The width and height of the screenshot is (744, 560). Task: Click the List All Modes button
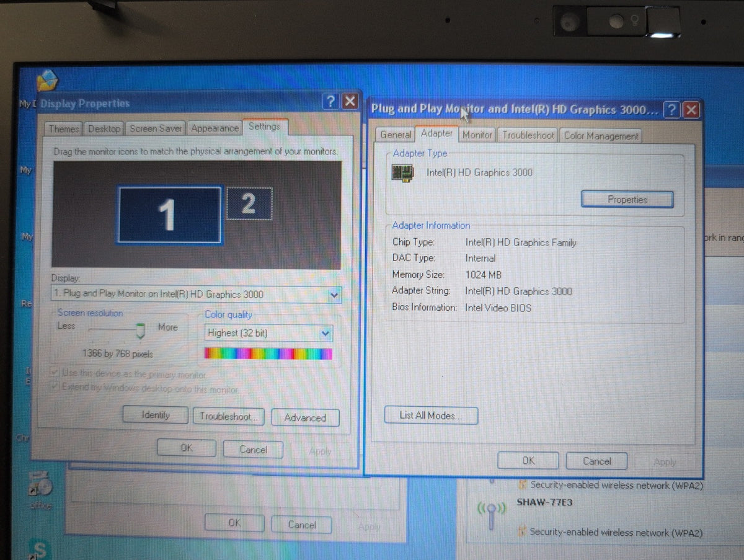tap(431, 416)
